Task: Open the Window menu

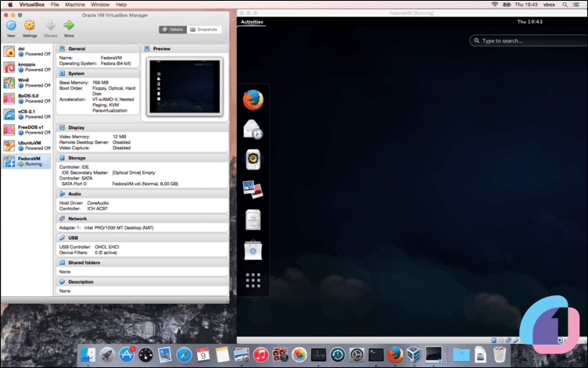Action: (100, 5)
